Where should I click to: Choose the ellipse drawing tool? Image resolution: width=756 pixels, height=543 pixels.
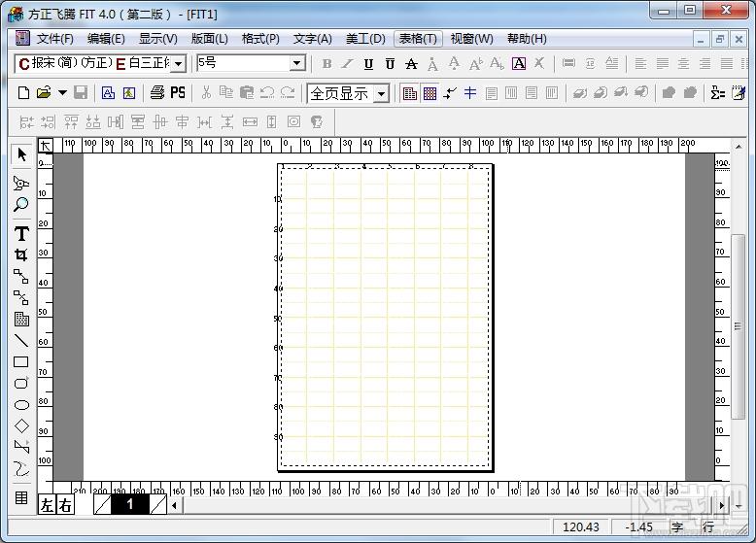pyautogui.click(x=21, y=405)
